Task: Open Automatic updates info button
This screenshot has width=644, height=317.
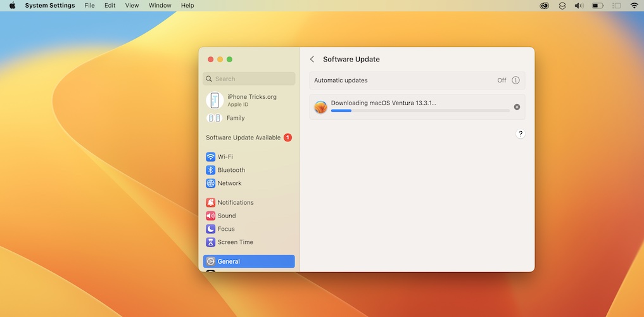Action: coord(516,80)
